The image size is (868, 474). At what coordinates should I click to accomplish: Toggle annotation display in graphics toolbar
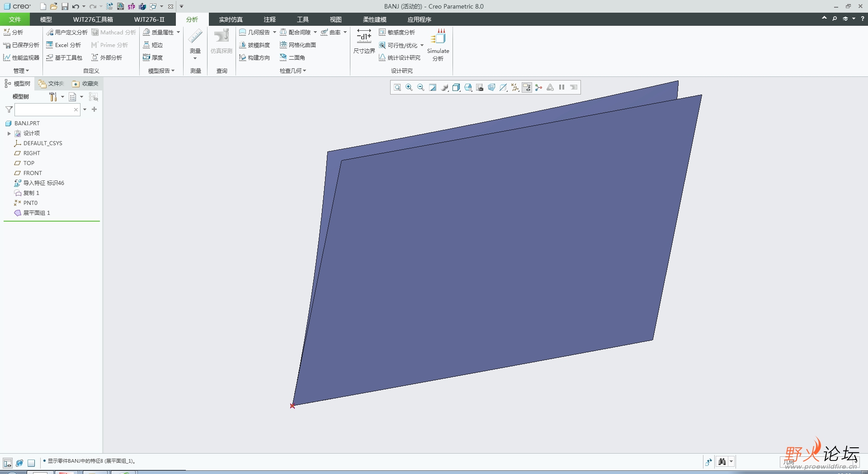(x=527, y=87)
